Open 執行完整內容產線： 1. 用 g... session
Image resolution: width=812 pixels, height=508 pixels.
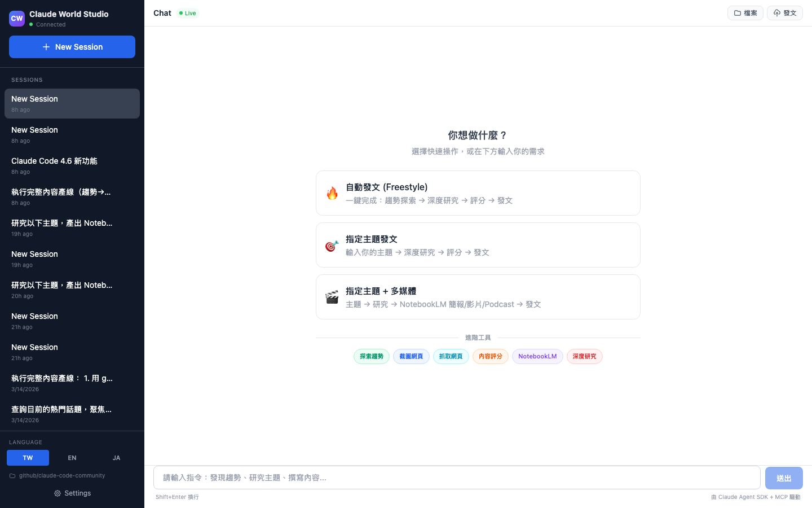coord(72,383)
